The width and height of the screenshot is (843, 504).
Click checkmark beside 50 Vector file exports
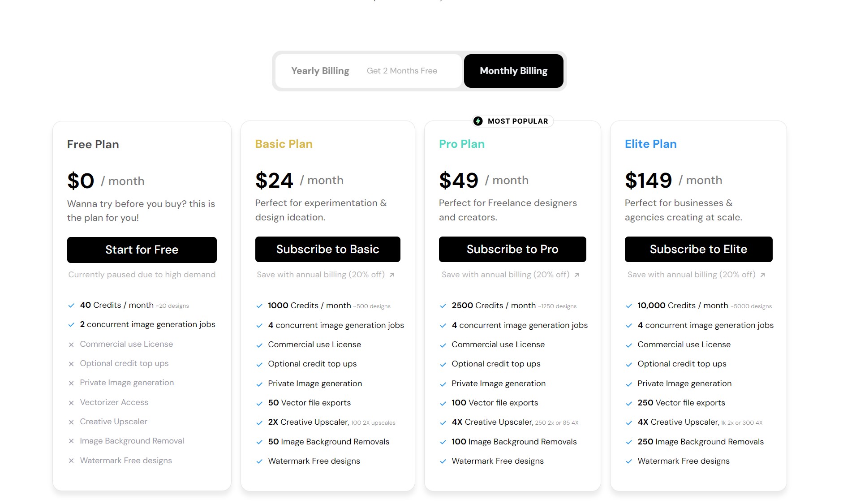259,403
